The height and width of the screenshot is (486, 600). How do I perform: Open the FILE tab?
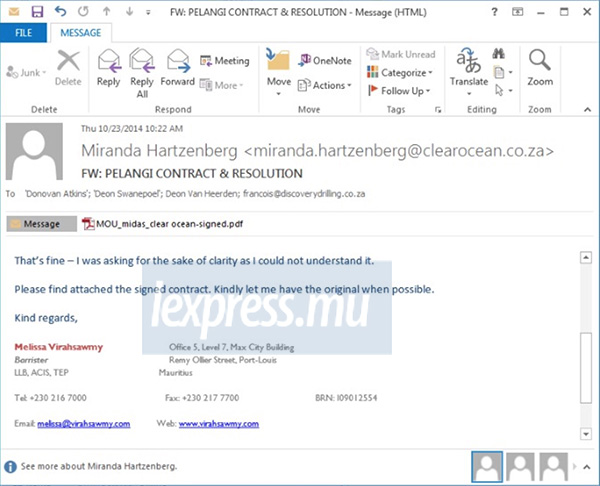click(23, 33)
